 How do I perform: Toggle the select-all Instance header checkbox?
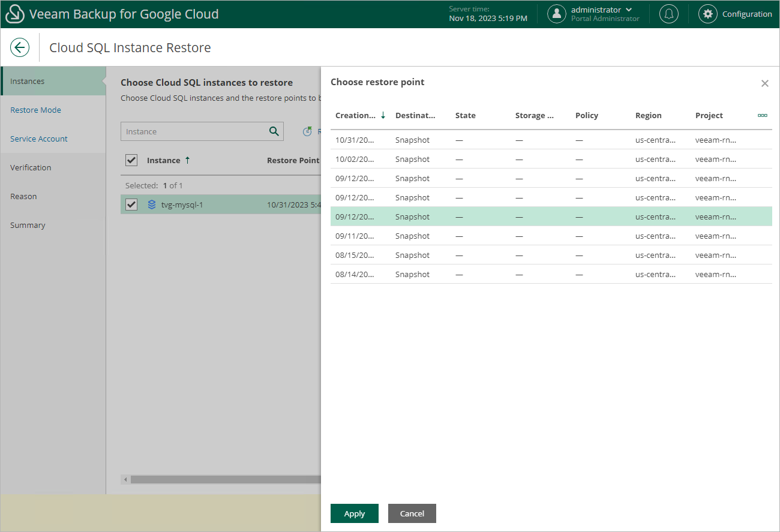click(x=131, y=160)
